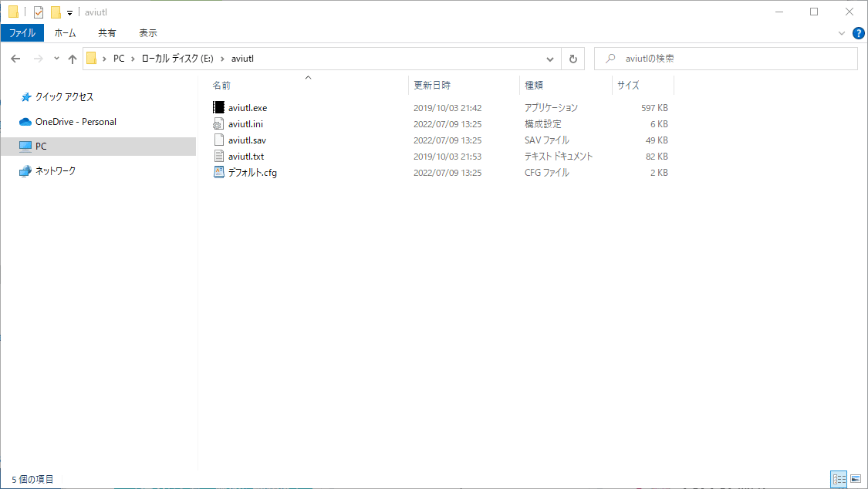868x489 pixels.
Task: Expand the address bar history dropdown
Action: click(549, 59)
